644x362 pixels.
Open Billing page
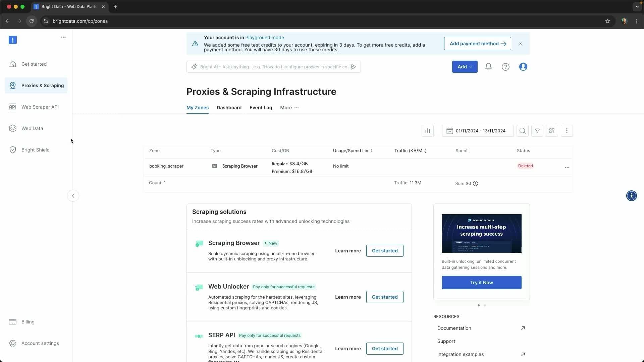[x=36, y=322]
